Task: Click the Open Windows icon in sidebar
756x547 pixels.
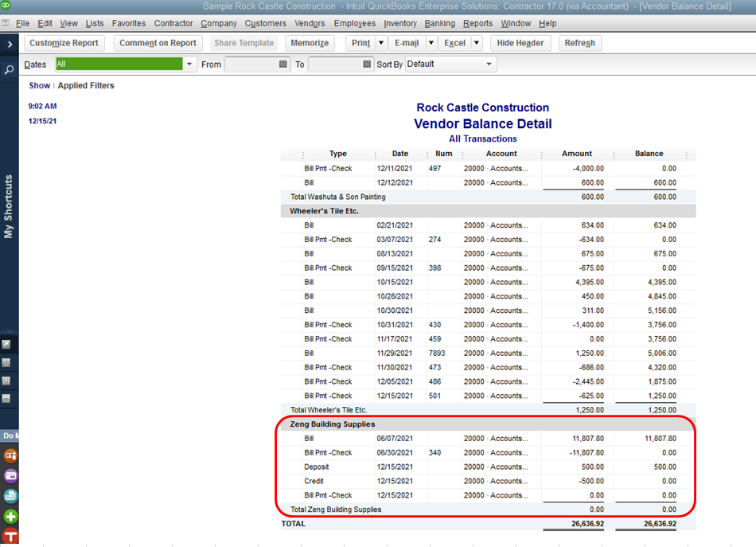Action: coord(6,398)
